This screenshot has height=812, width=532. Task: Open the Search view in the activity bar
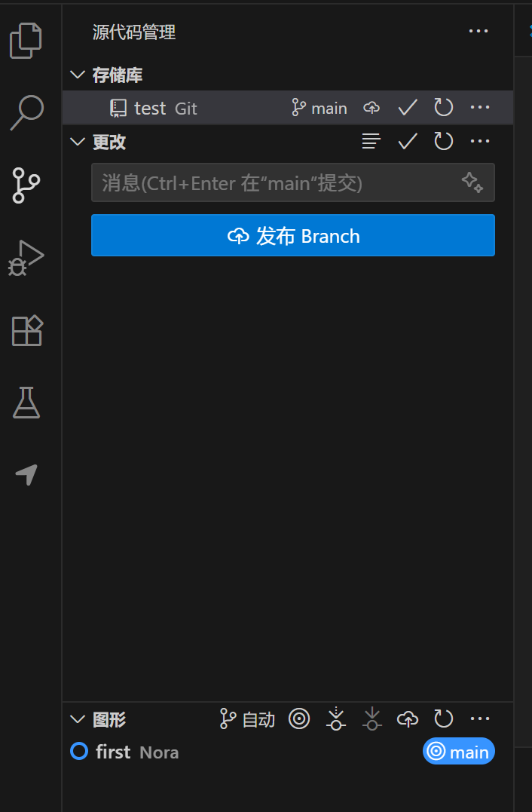(x=27, y=112)
